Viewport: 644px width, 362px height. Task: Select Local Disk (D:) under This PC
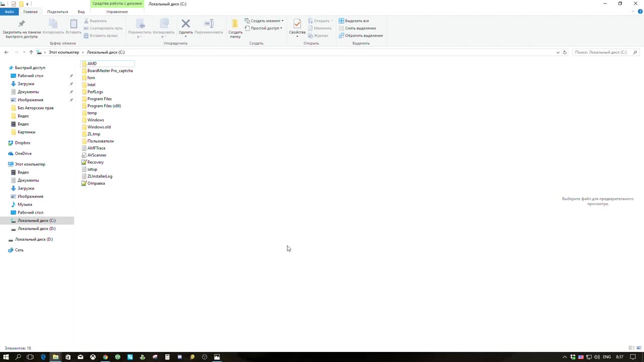36,229
